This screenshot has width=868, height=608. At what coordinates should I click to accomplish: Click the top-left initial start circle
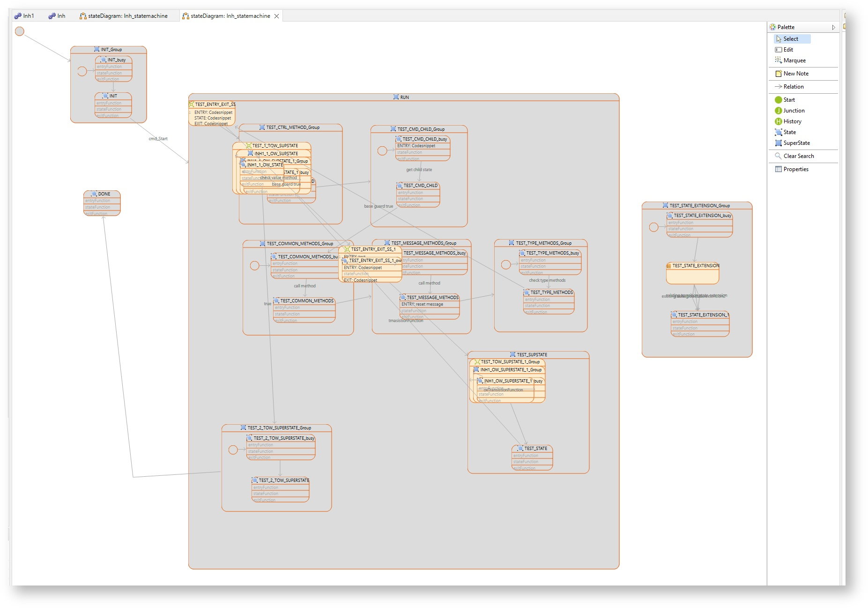tap(20, 31)
